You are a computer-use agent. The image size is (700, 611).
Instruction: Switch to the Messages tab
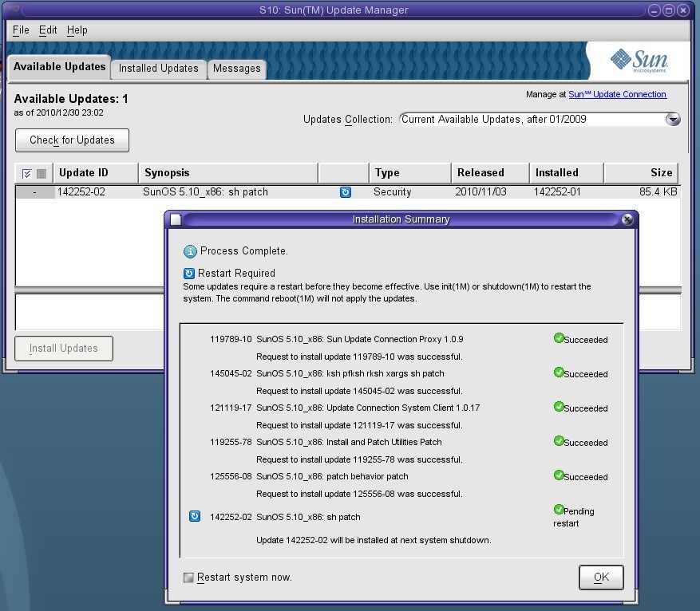[236, 69]
